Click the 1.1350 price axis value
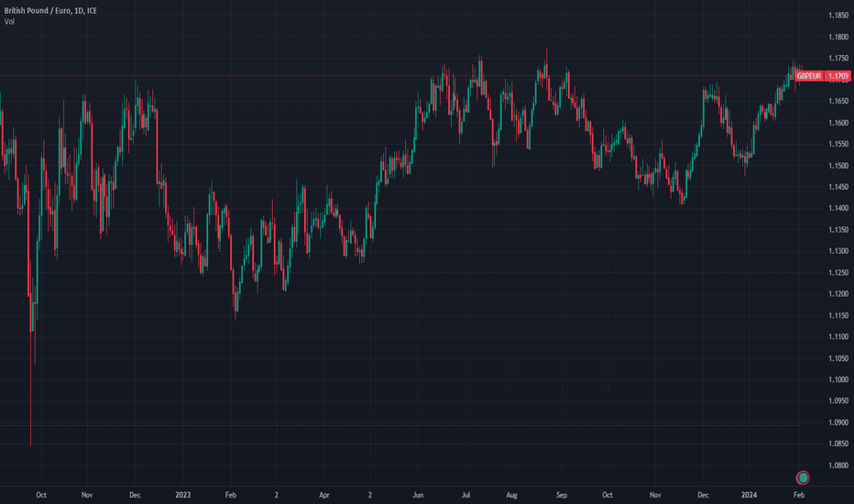Screen dimensions: 854x504 (x=838, y=230)
